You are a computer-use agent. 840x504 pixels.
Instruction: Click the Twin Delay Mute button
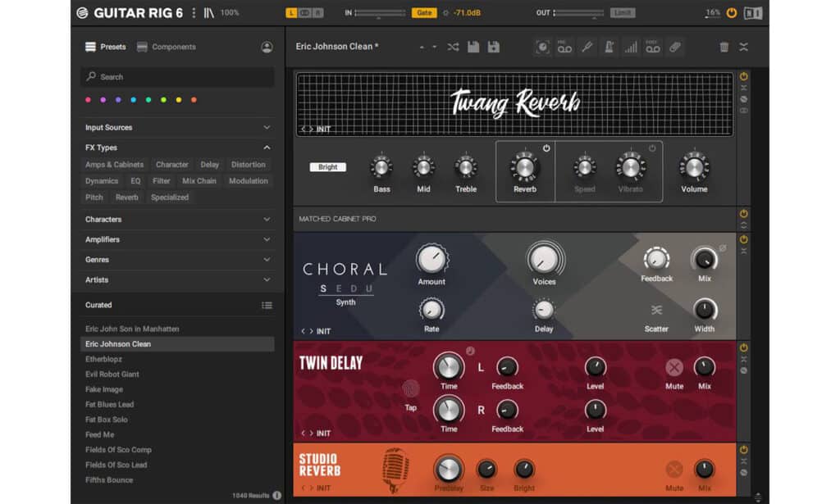(674, 368)
